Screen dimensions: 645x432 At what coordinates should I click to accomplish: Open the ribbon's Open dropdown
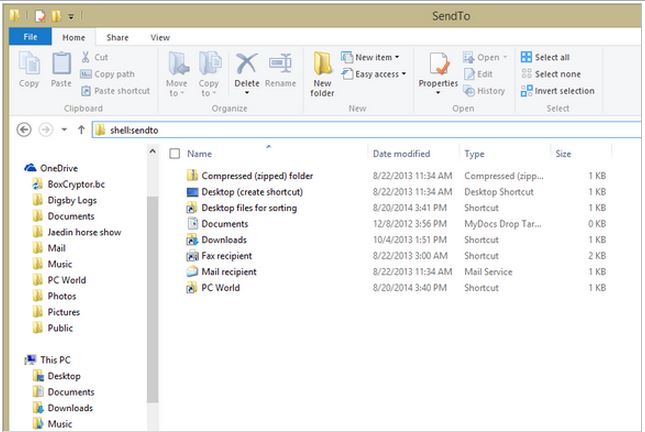click(x=485, y=57)
